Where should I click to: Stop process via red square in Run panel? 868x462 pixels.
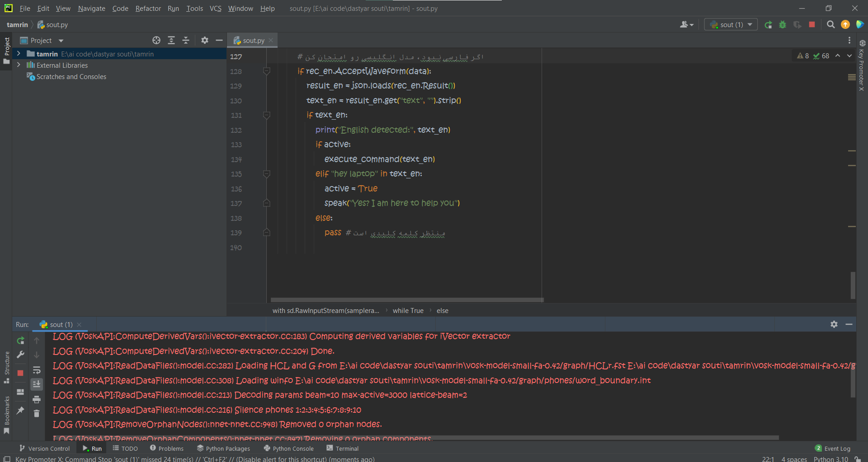20,373
